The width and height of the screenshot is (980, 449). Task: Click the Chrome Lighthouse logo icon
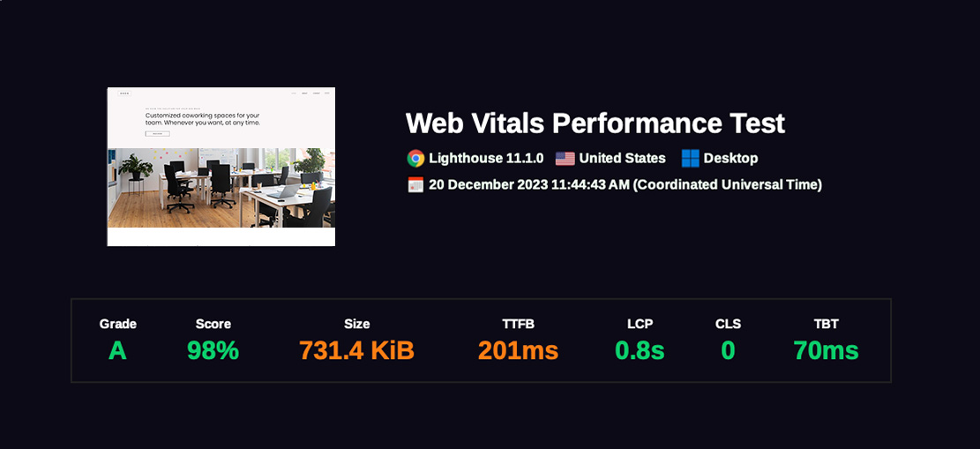(x=415, y=159)
